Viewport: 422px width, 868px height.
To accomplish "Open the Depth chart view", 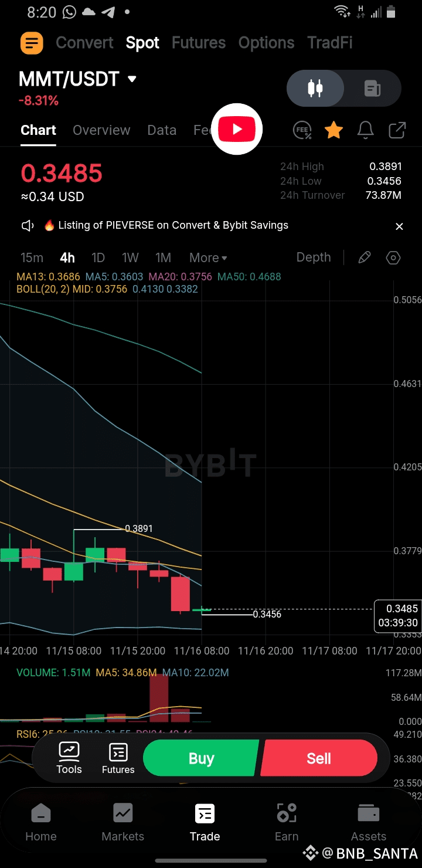I will tap(314, 257).
